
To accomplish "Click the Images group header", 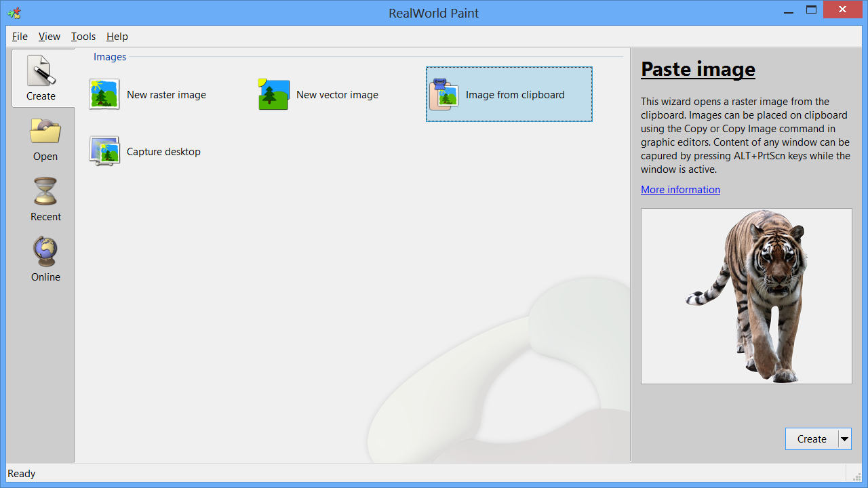I will [110, 57].
